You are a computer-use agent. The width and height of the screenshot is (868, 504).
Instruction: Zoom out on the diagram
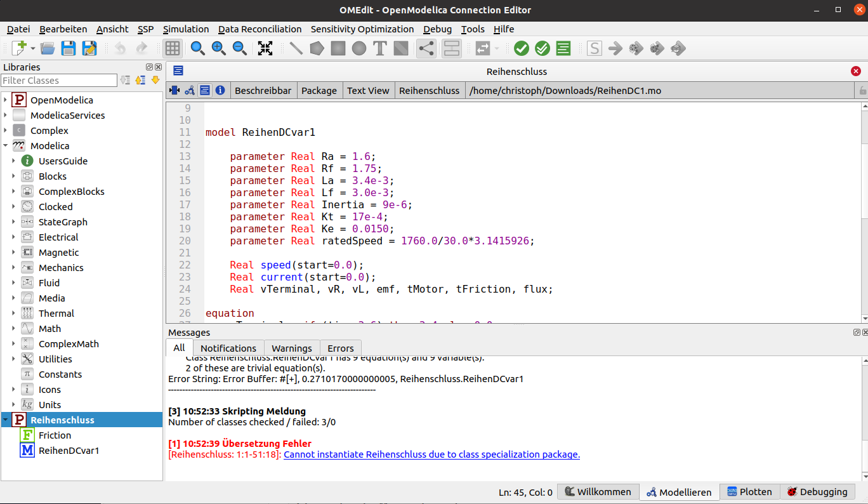pyautogui.click(x=239, y=48)
